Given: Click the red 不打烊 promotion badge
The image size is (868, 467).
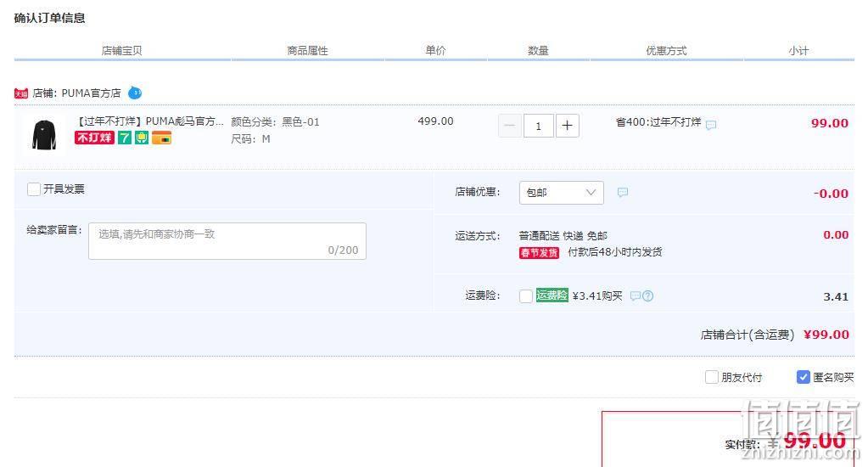Looking at the screenshot, I should click(94, 138).
